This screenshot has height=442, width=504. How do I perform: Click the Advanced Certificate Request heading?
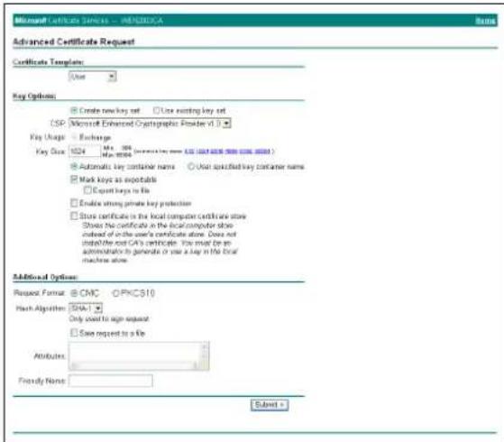tap(74, 41)
